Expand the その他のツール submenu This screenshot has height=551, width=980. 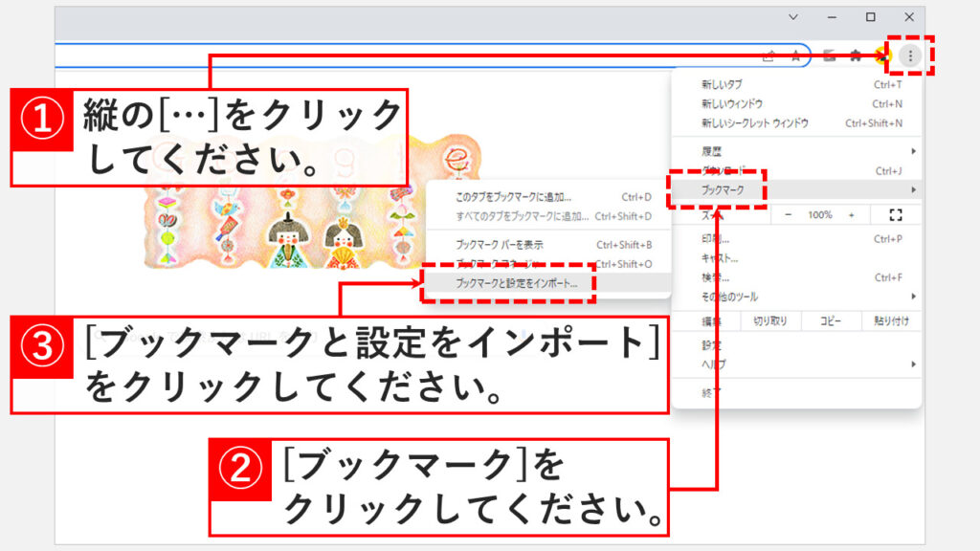796,297
